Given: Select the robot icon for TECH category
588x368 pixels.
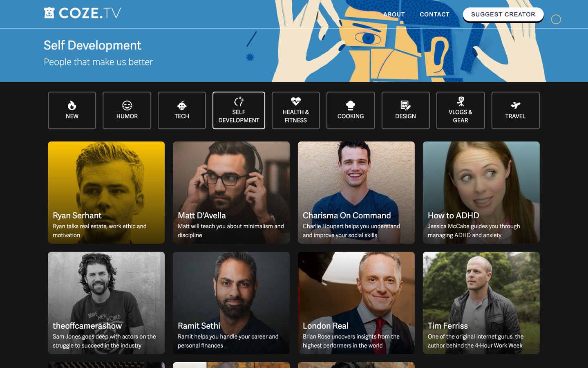Looking at the screenshot, I should click(x=181, y=105).
